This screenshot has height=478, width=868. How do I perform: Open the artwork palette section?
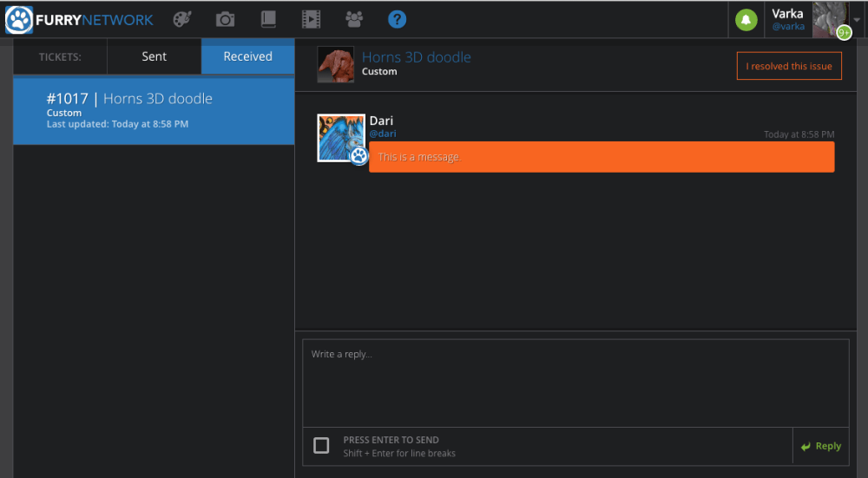[182, 19]
